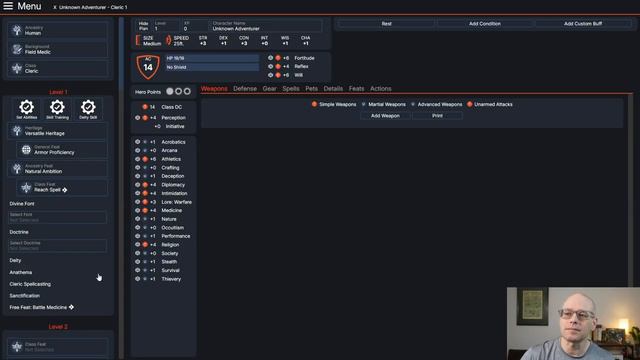Screen dimensions: 640x360
Task: Click the Athletics proficiency orange dot
Action: tap(145, 159)
